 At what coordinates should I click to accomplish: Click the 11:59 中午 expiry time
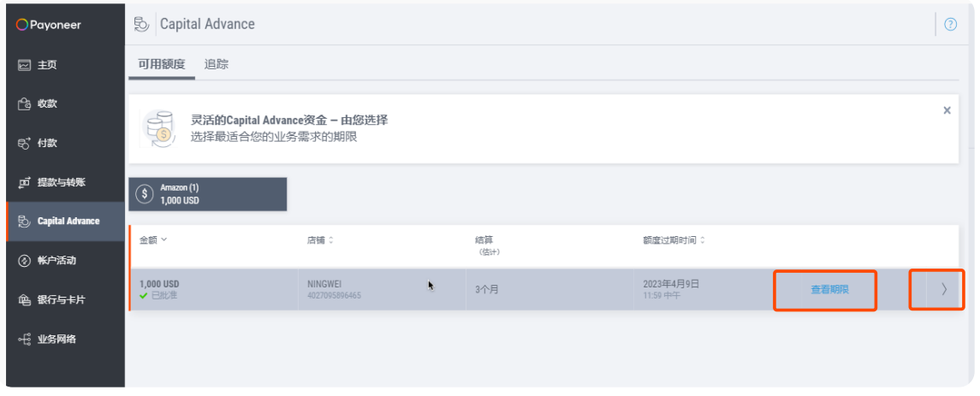coord(662,295)
